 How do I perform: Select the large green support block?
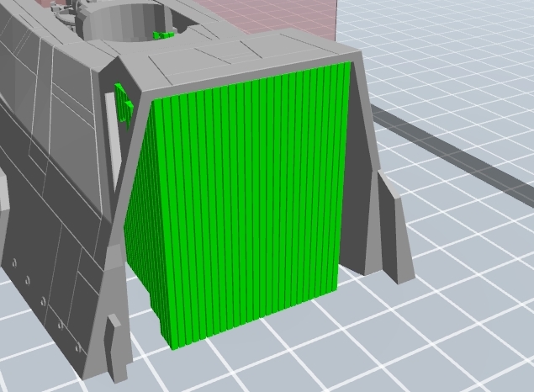(x=238, y=204)
